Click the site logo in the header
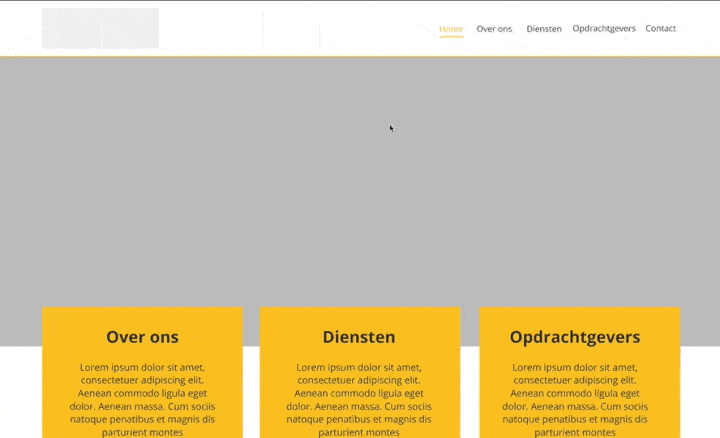Viewport: 720px width, 438px height. click(x=100, y=28)
